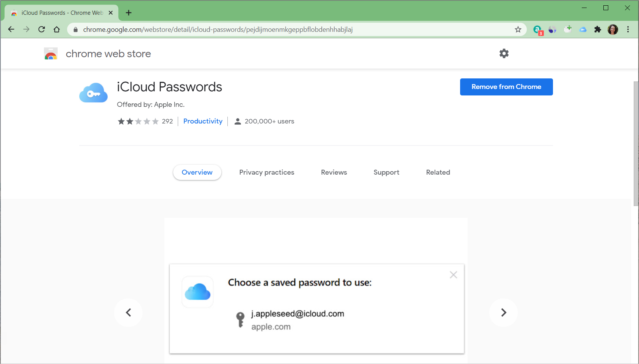Go back to the previous page
Viewport: 639px width, 364px height.
coord(11,30)
